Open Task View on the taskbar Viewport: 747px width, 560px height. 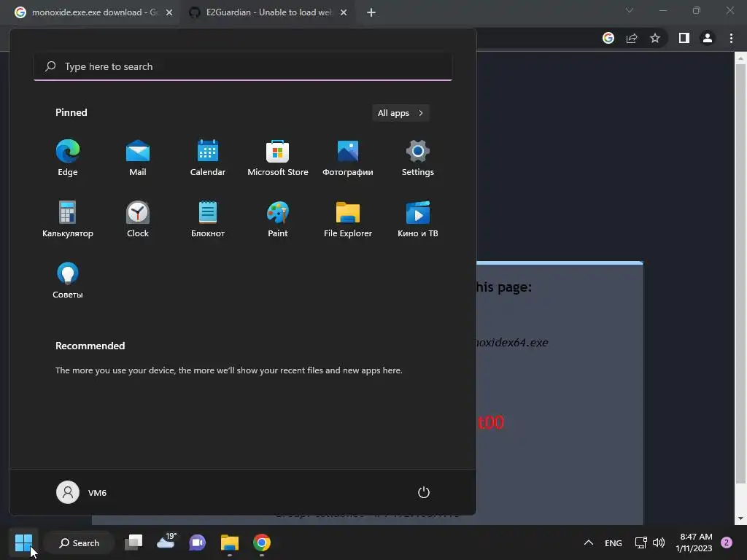(134, 542)
